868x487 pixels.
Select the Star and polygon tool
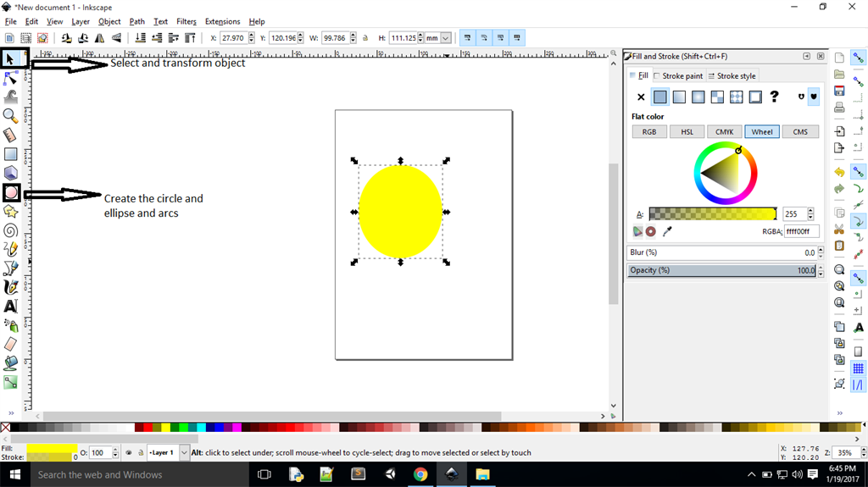pos(11,212)
